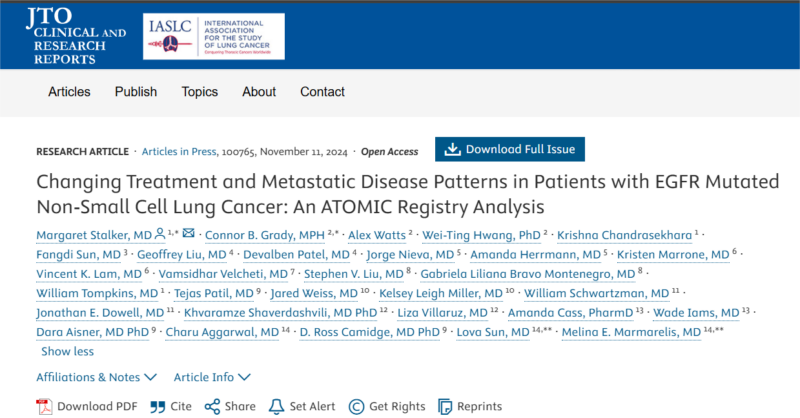Click the IASLC logo

click(x=214, y=36)
